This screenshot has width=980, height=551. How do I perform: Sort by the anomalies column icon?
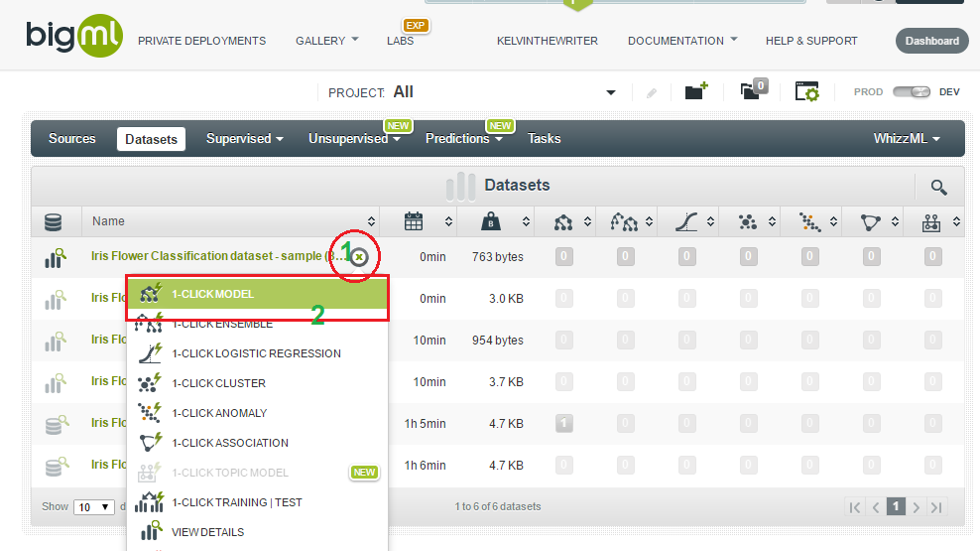[x=809, y=221]
